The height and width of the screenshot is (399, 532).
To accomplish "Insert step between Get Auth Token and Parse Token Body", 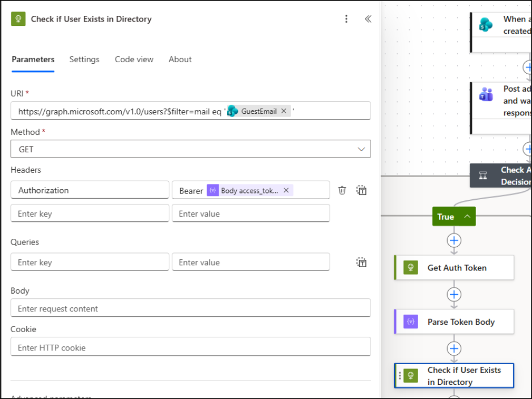I will tap(454, 295).
